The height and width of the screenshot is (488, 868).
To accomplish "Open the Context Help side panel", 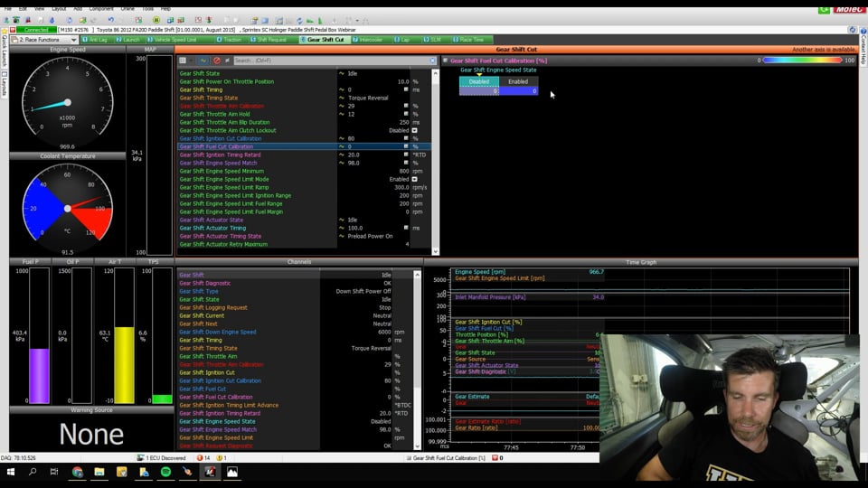I will [x=863, y=49].
